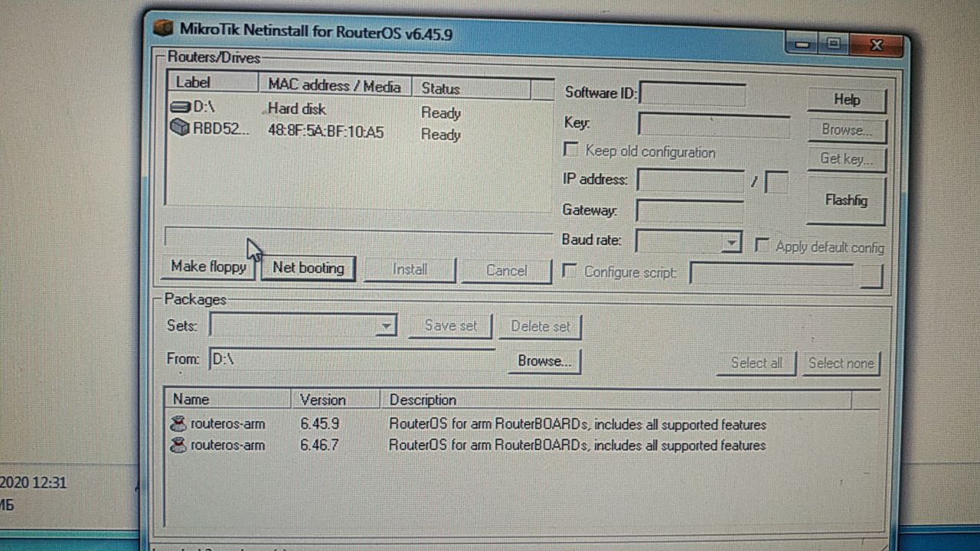Click the Flashfig button
The width and height of the screenshot is (980, 551).
[846, 201]
